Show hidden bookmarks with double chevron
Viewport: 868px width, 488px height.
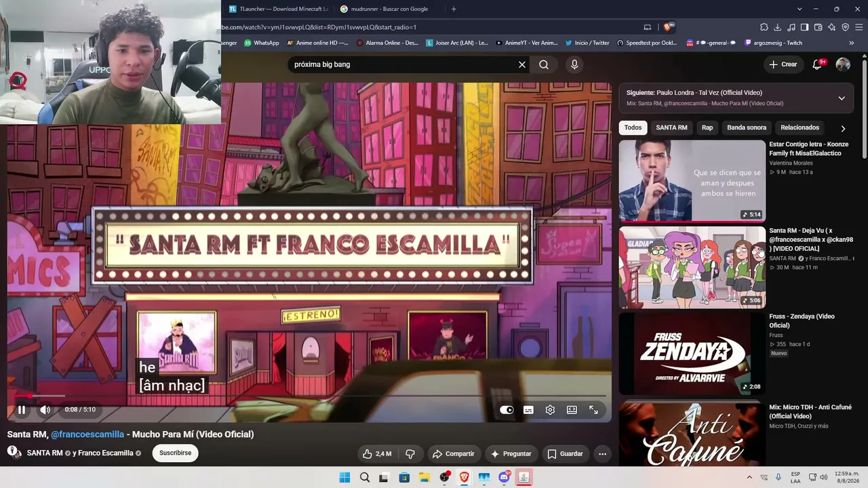pos(852,43)
